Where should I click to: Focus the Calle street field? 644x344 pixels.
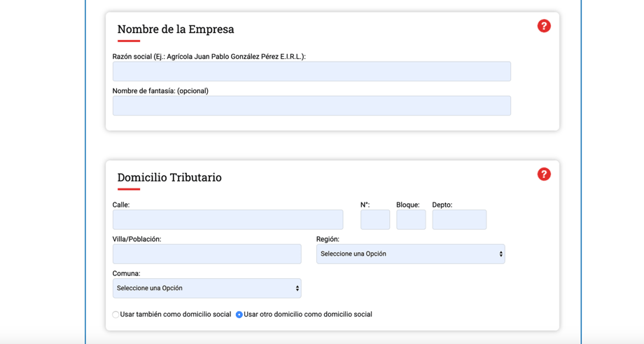pos(228,219)
